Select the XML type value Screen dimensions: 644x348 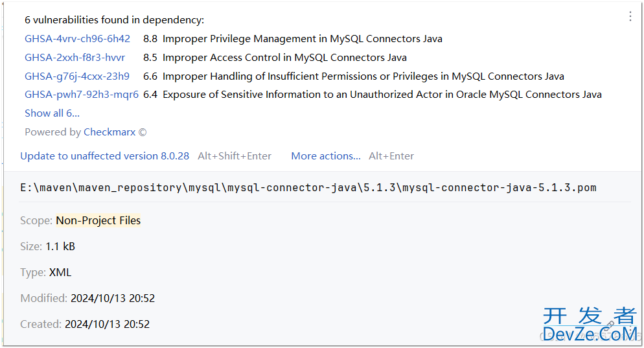pyautogui.click(x=60, y=272)
